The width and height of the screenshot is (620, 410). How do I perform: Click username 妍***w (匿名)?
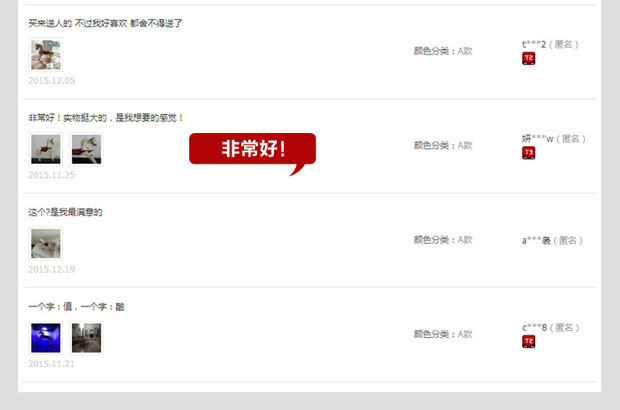(x=554, y=139)
